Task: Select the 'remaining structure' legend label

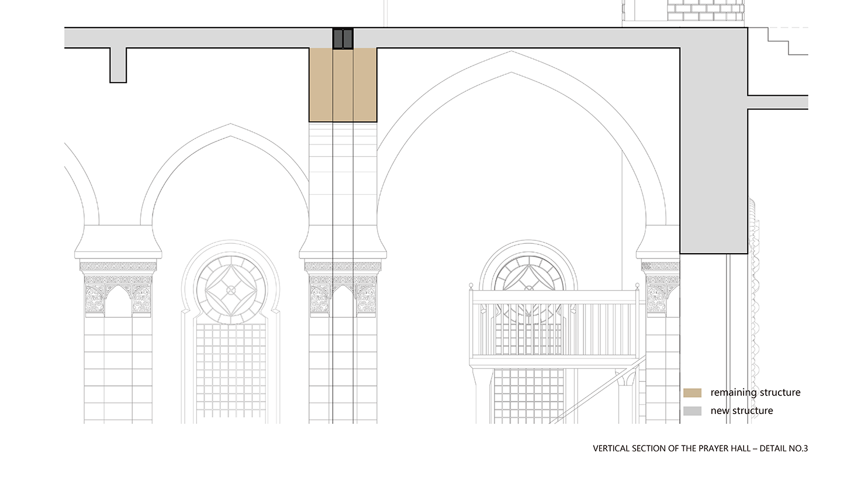Action: (x=755, y=392)
